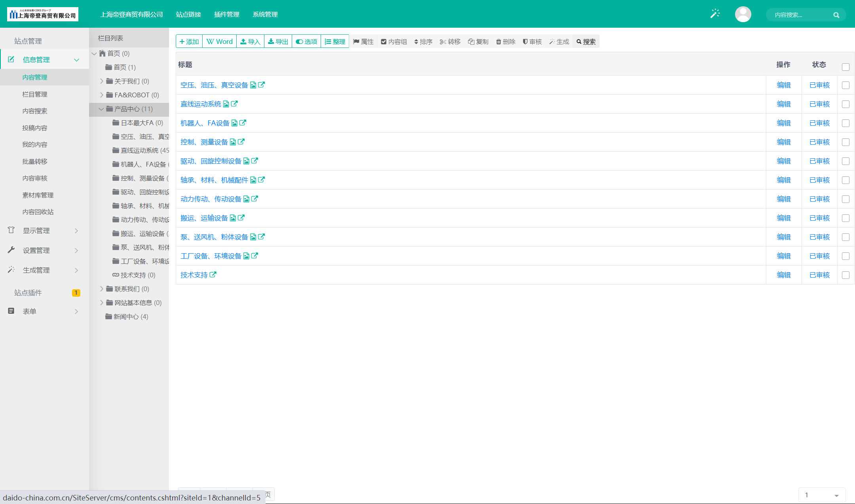Click the 整理 list button

click(335, 42)
